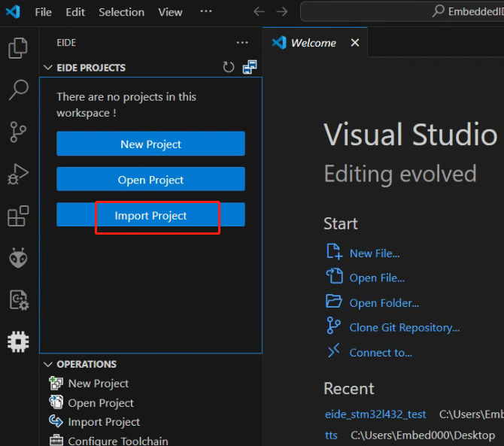Viewport: 504px width, 446px height.
Task: Click the blue Import Project button
Action: click(150, 214)
